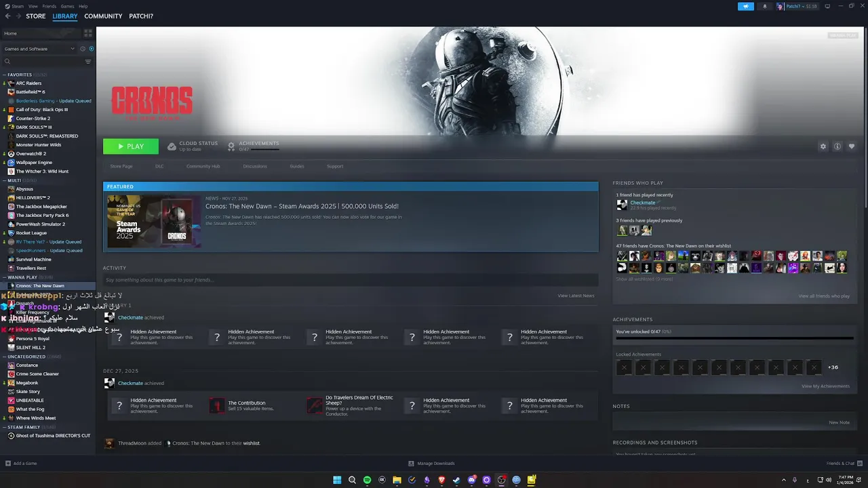Open the Community Hub link
This screenshot has width=868, height=488.
203,166
